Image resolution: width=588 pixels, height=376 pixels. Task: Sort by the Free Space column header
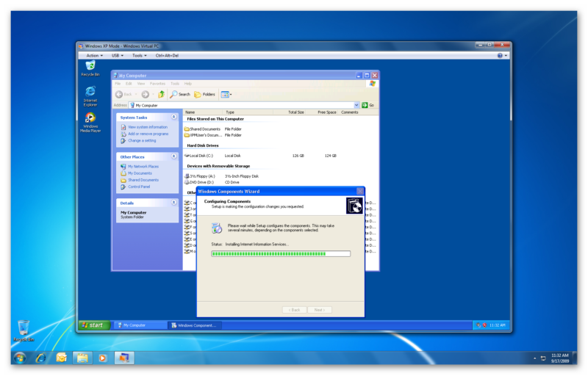(321, 112)
